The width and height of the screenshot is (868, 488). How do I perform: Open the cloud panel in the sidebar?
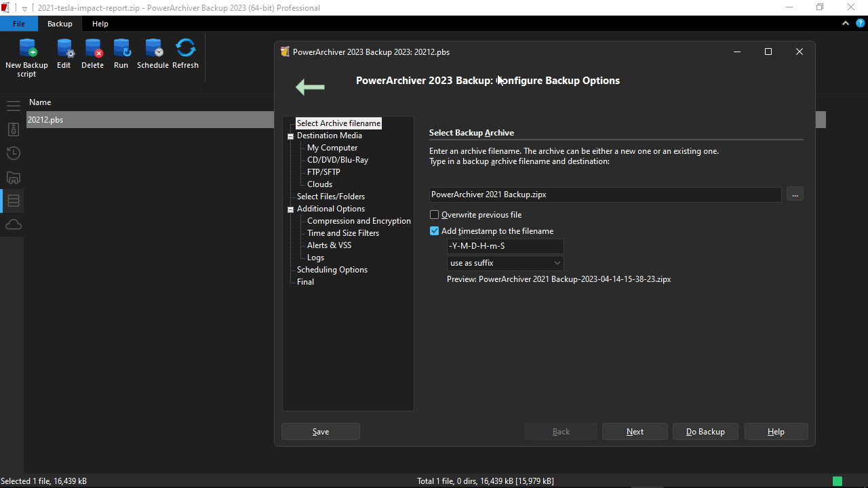pyautogui.click(x=13, y=224)
